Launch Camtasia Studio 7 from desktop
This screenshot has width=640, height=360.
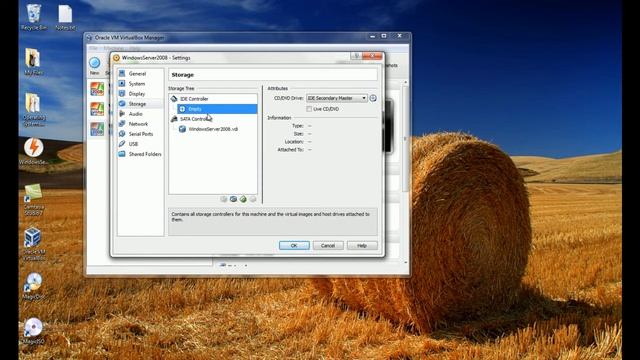(x=33, y=199)
